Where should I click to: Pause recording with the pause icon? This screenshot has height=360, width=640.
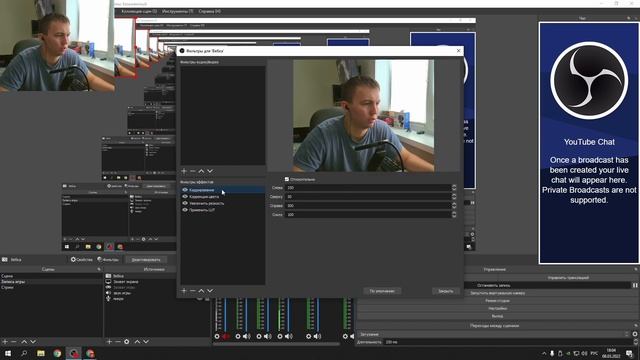(635, 285)
